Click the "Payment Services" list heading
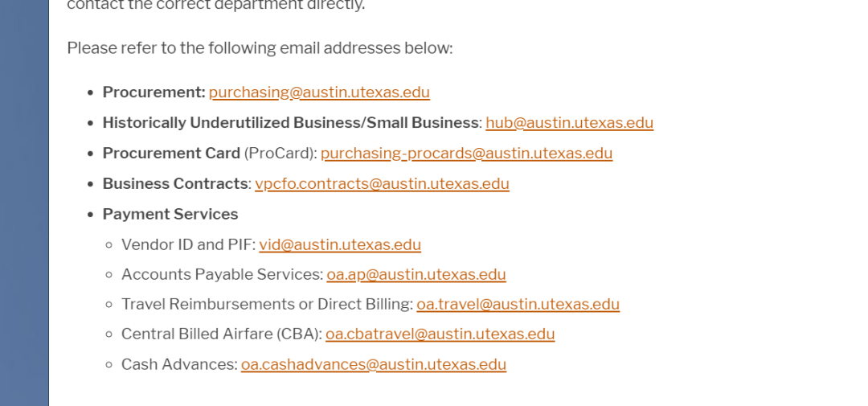 170,215
